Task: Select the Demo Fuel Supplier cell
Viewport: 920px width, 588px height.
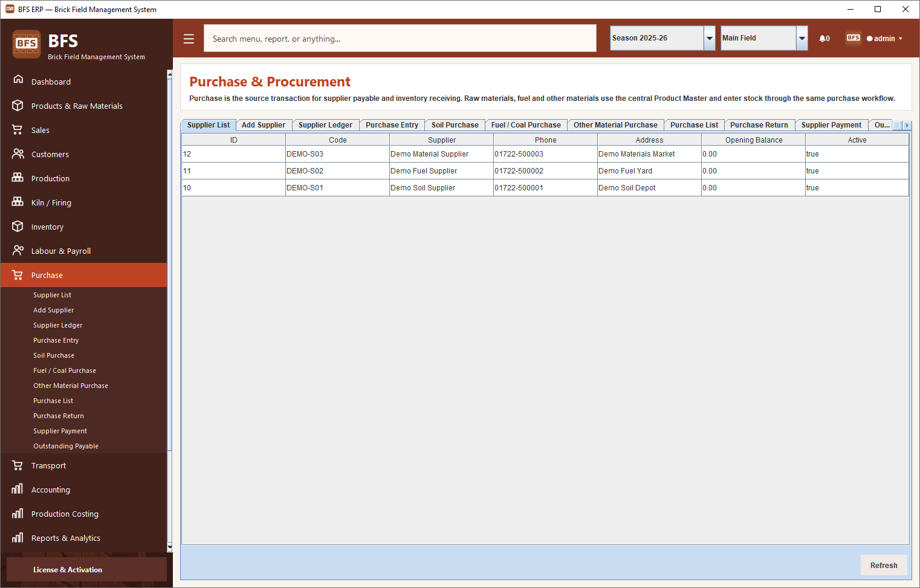Action: [441, 171]
